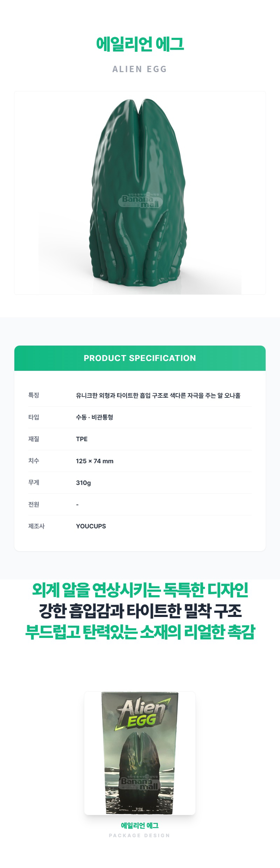Click the 타입 value 수동 · 비관통형
Viewport: 280px width, 868px height.
click(x=94, y=417)
